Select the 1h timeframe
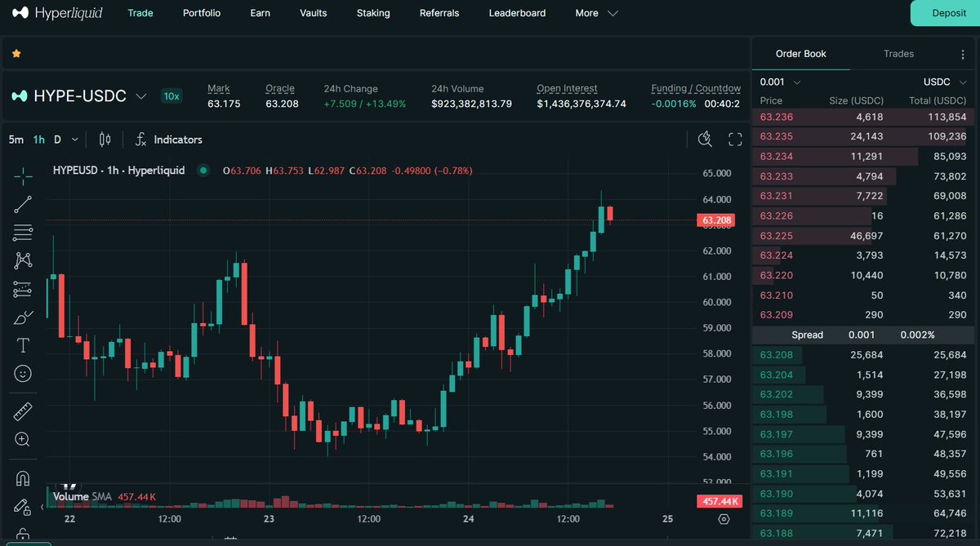Screen dimensions: 980x546 [x=38, y=140]
